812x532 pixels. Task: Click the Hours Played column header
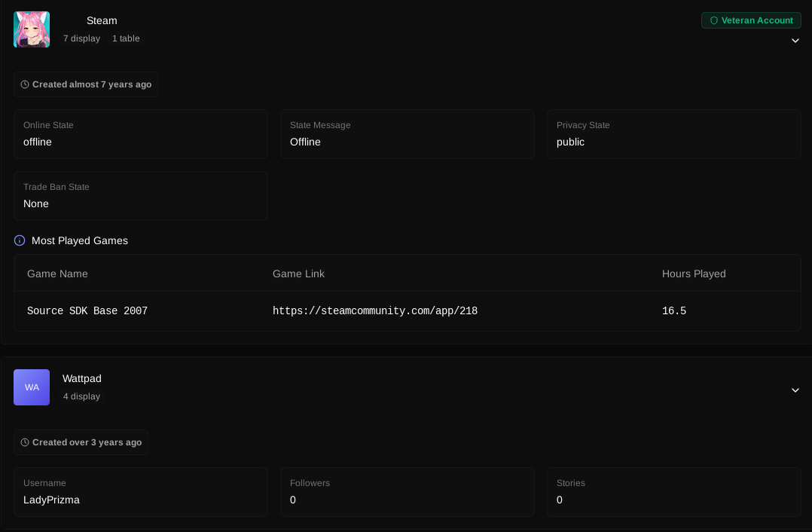694,274
